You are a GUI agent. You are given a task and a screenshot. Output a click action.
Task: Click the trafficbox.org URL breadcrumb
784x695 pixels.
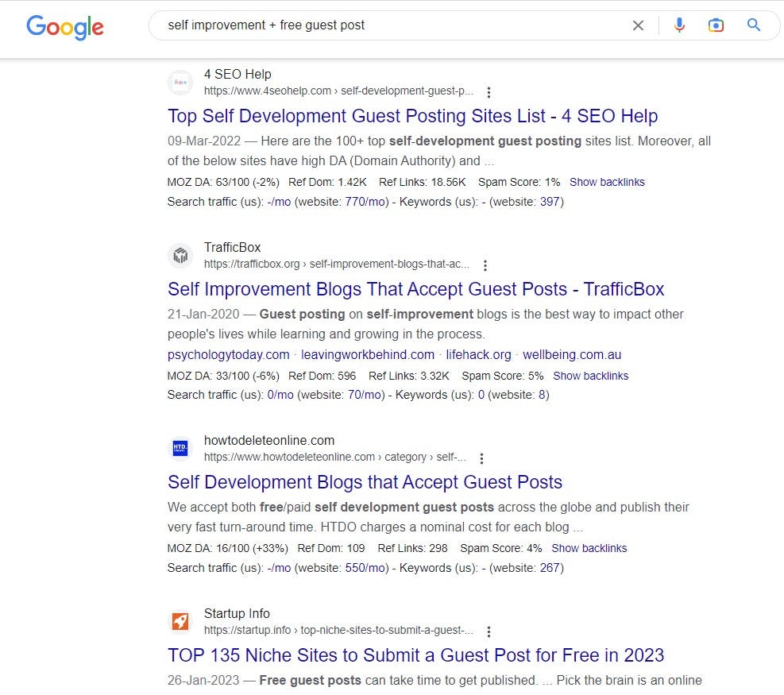tap(337, 264)
